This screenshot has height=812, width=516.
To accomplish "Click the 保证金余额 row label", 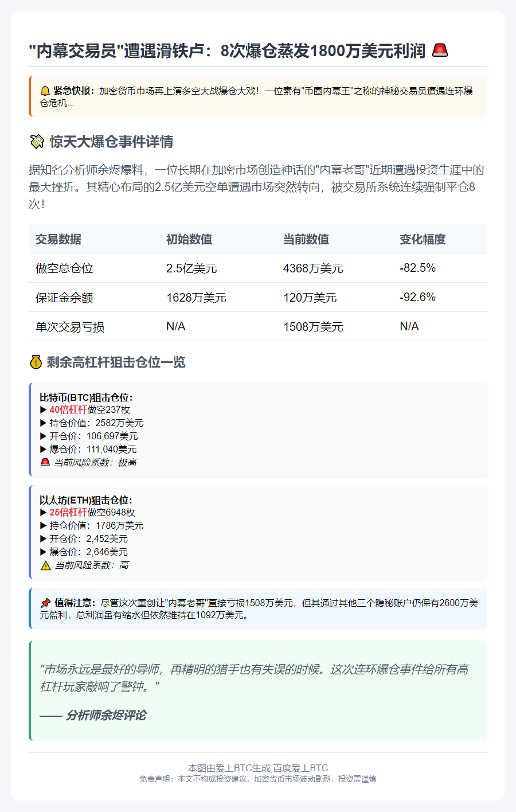I will (x=64, y=298).
